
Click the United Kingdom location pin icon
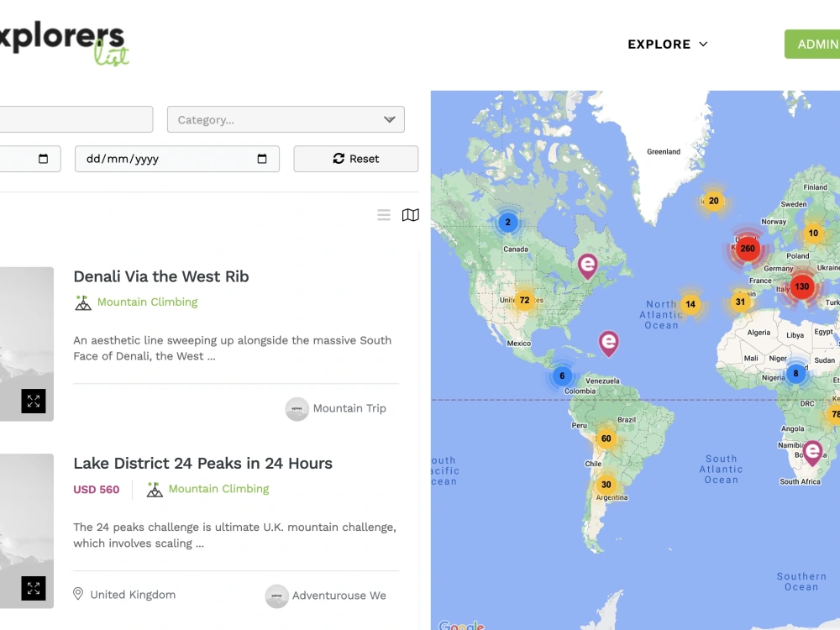pos(78,594)
